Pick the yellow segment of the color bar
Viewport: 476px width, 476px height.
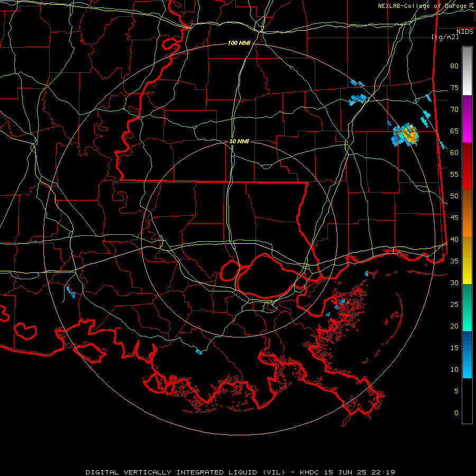click(x=467, y=260)
